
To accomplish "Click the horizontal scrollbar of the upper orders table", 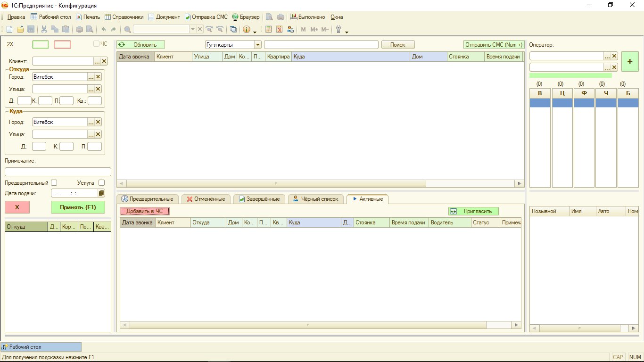I will 321,183.
